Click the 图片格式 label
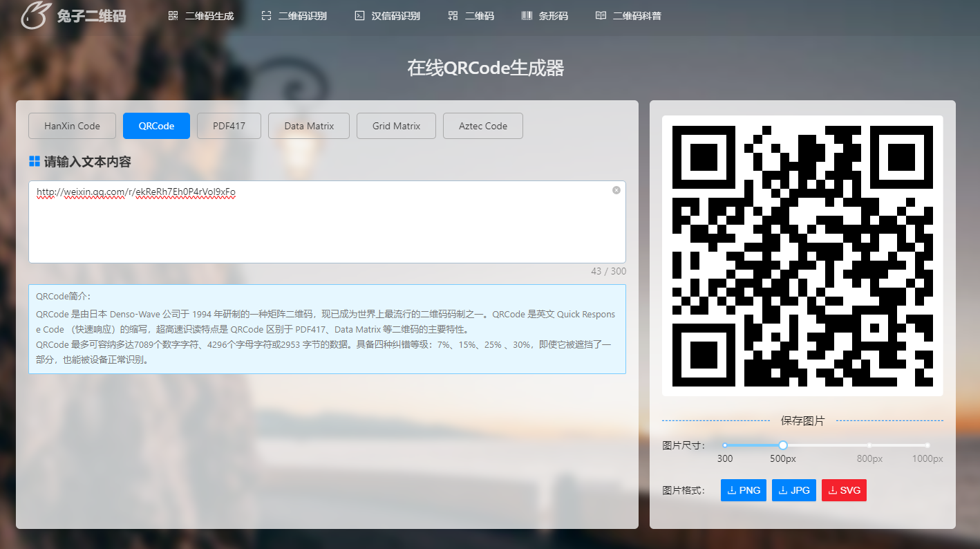The image size is (980, 549). (684, 490)
